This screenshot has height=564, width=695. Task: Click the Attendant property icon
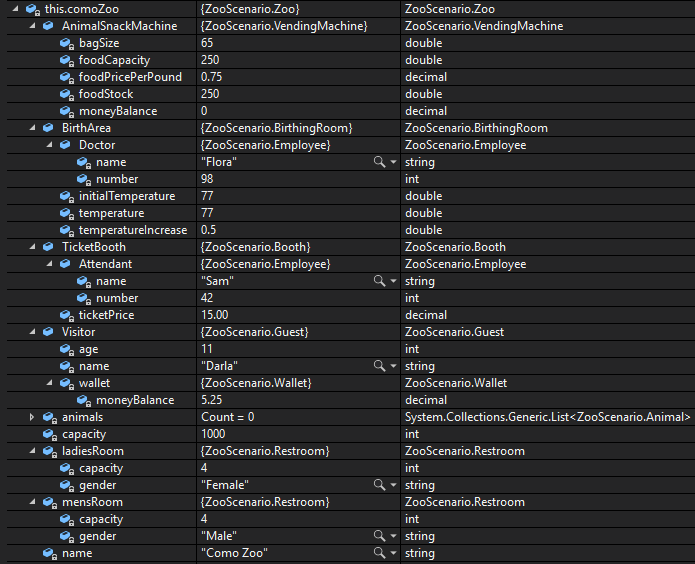tap(65, 264)
